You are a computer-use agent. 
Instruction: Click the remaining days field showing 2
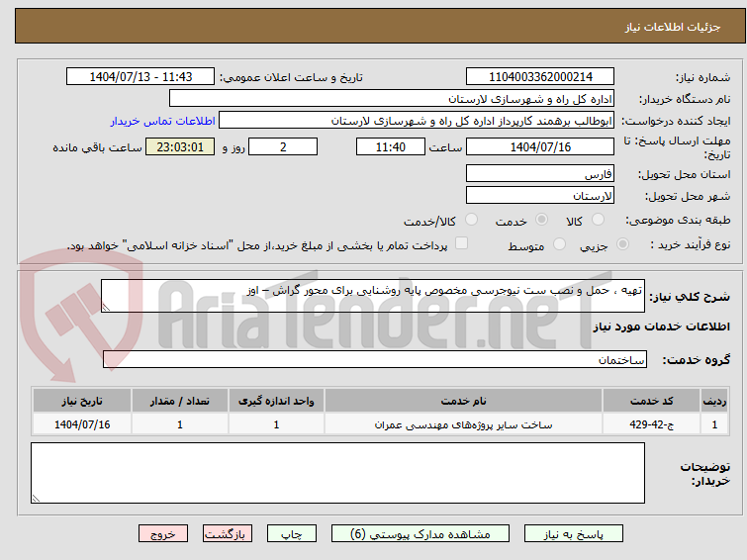click(283, 146)
